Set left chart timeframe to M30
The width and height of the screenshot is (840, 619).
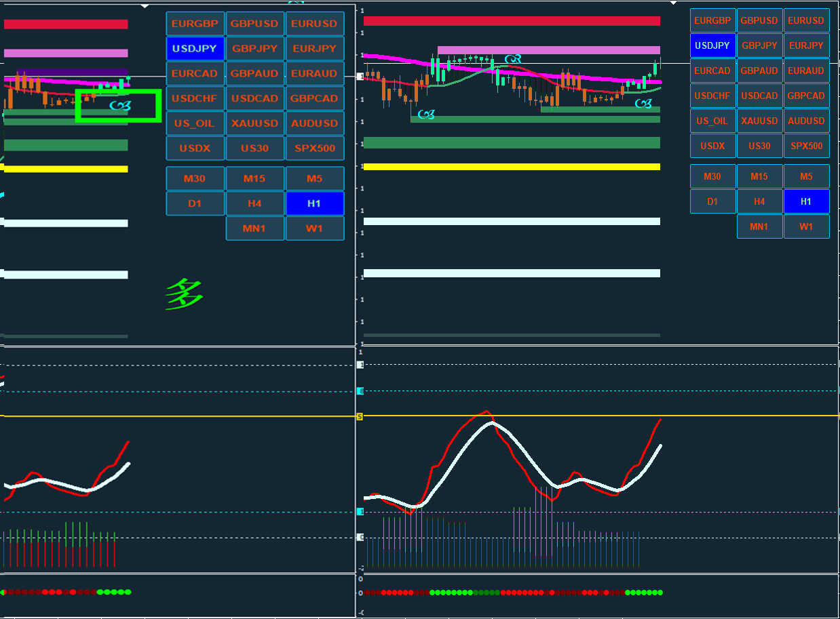tap(195, 179)
